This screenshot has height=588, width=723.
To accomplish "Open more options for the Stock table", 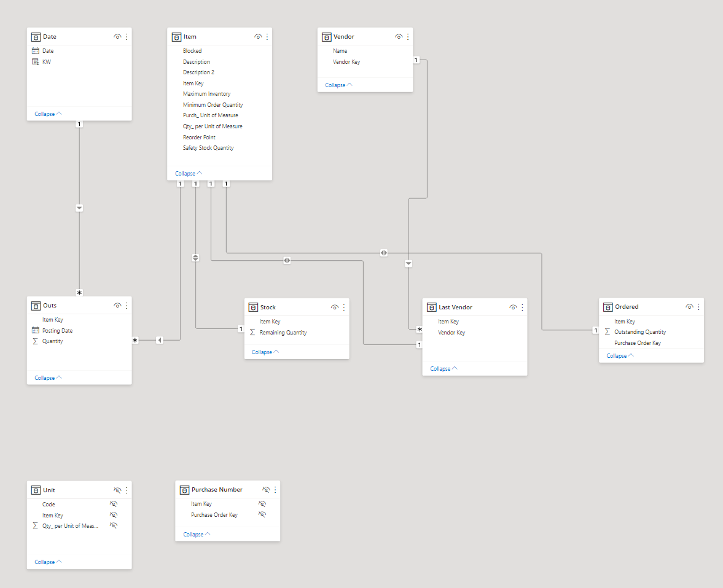I will (x=344, y=308).
